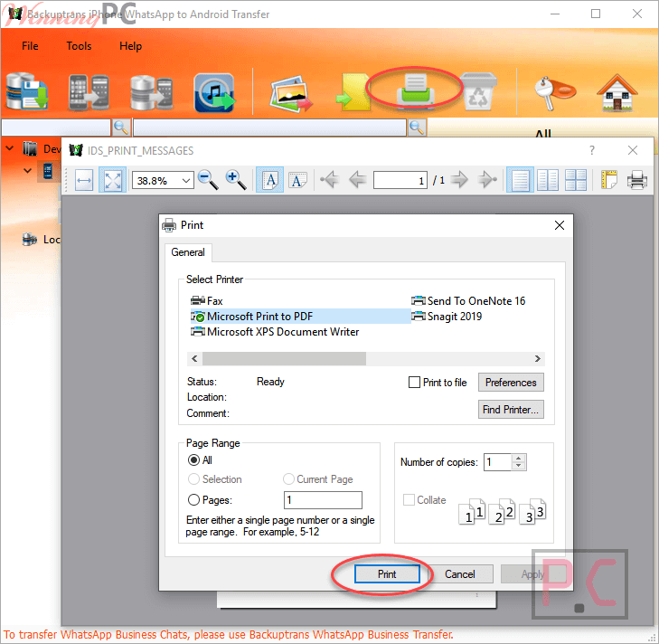This screenshot has height=644, width=659.
Task: Select the Pages radio button
Action: point(193,499)
